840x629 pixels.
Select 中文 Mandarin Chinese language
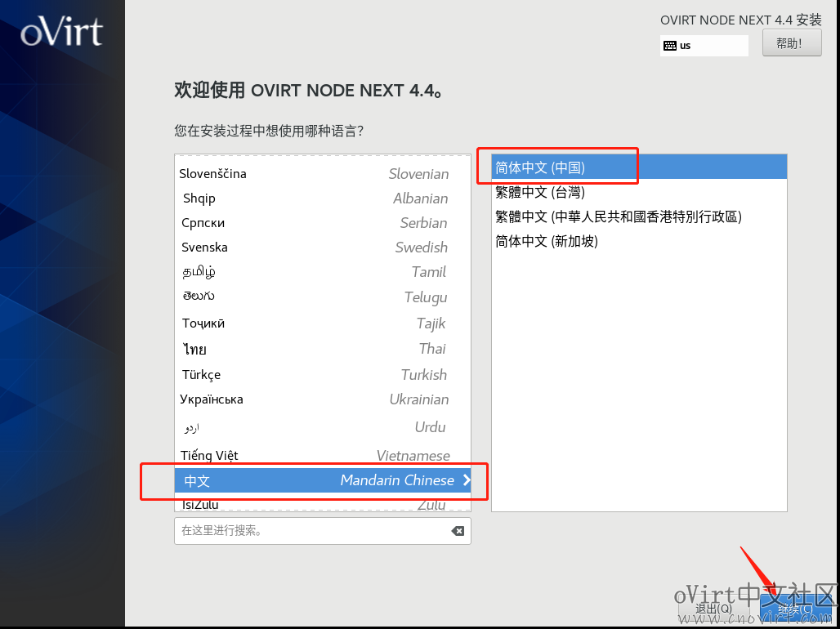pyautogui.click(x=323, y=480)
